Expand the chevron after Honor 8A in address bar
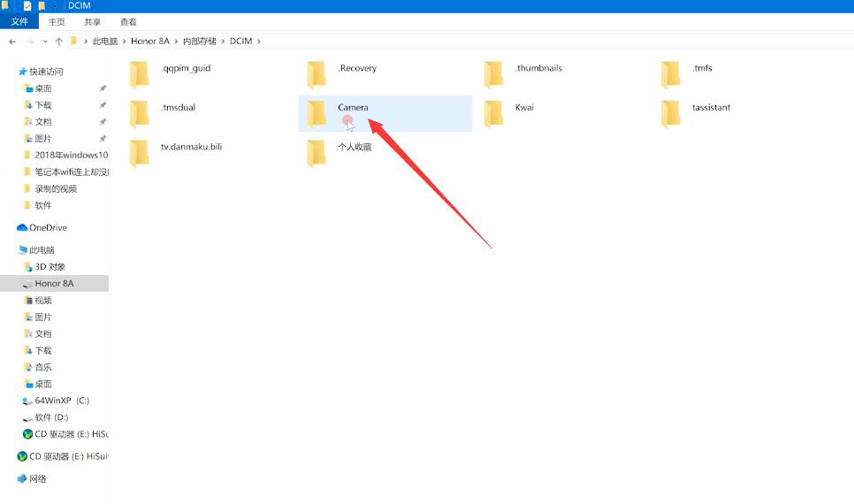The height and width of the screenshot is (504, 854). pyautogui.click(x=176, y=42)
